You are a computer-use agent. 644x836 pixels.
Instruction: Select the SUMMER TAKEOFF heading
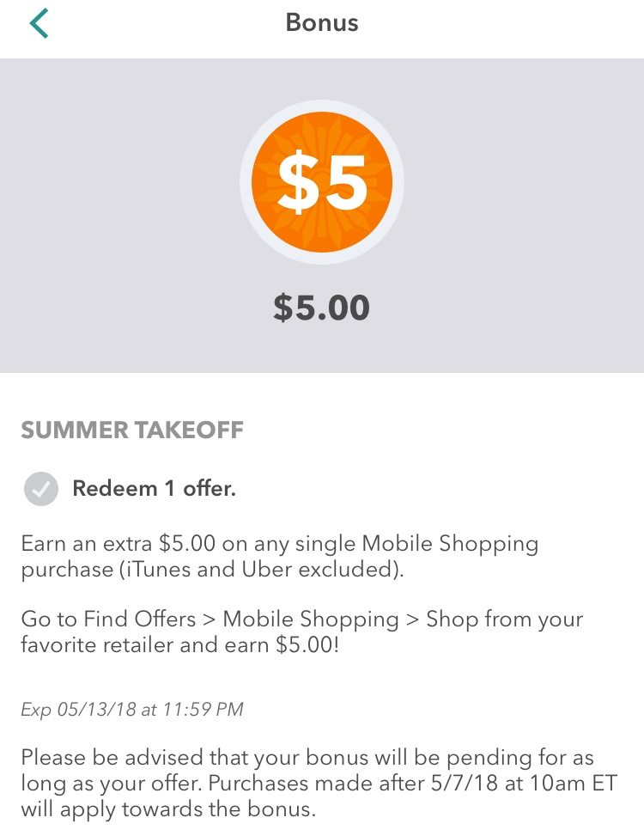click(132, 430)
